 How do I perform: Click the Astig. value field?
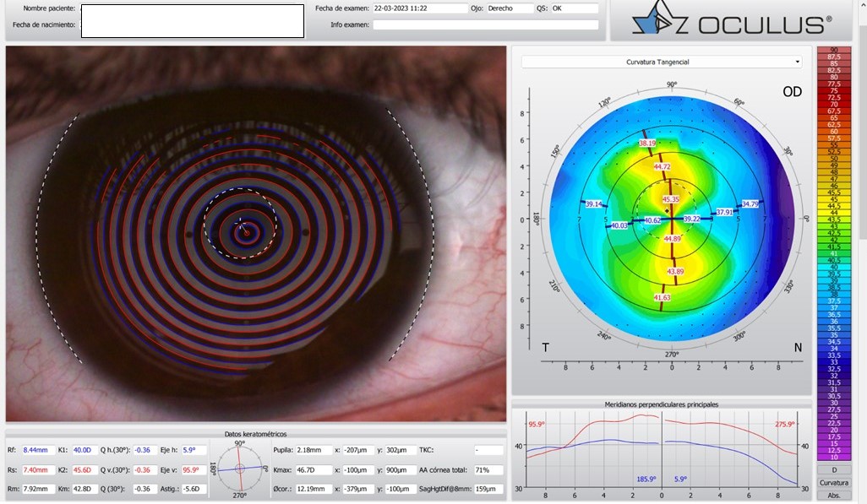(x=195, y=487)
